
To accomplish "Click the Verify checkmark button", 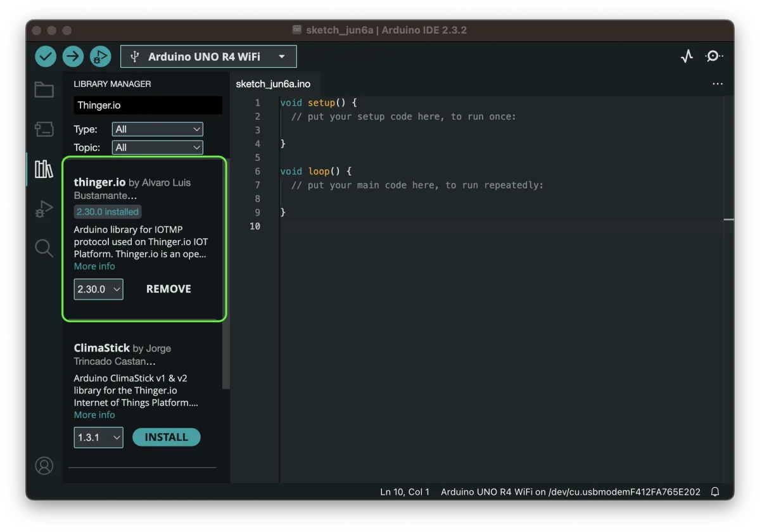I will click(x=46, y=56).
